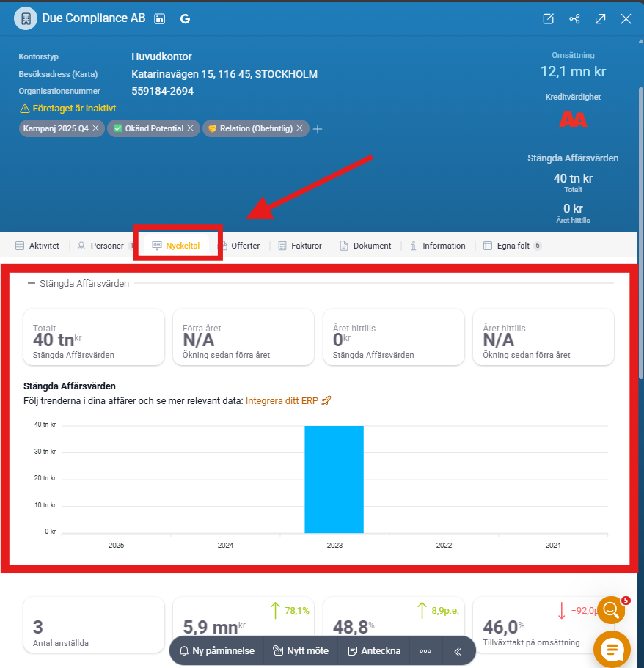The height and width of the screenshot is (668, 644).
Task: Click the Anteckna button
Action: pyautogui.click(x=374, y=651)
